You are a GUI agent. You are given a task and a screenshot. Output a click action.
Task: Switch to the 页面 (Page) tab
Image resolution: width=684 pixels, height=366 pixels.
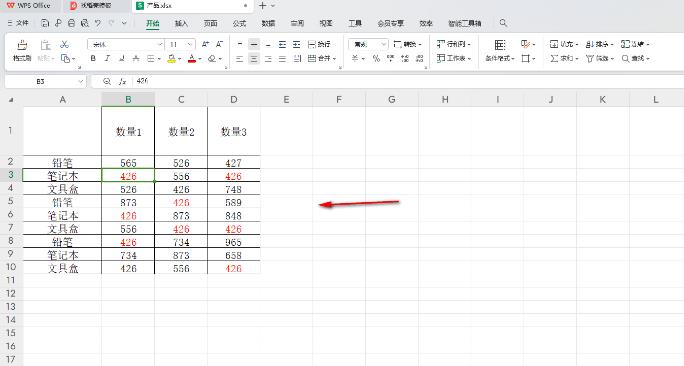point(210,23)
